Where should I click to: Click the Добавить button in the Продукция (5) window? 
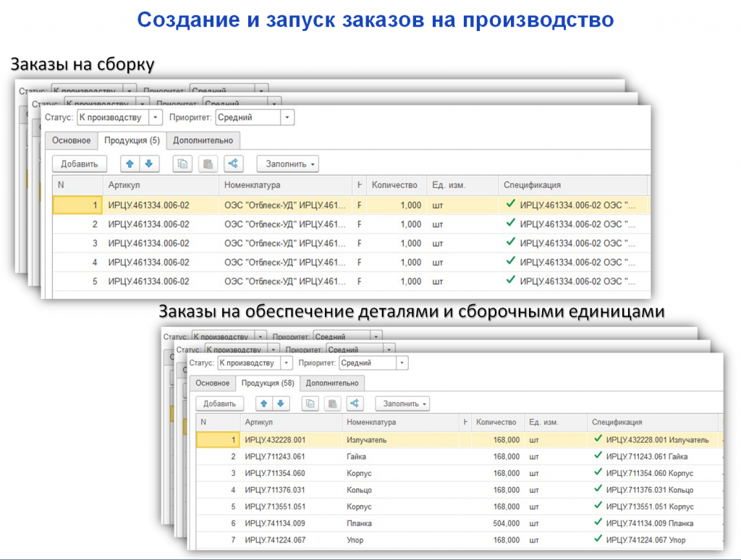tap(80, 164)
